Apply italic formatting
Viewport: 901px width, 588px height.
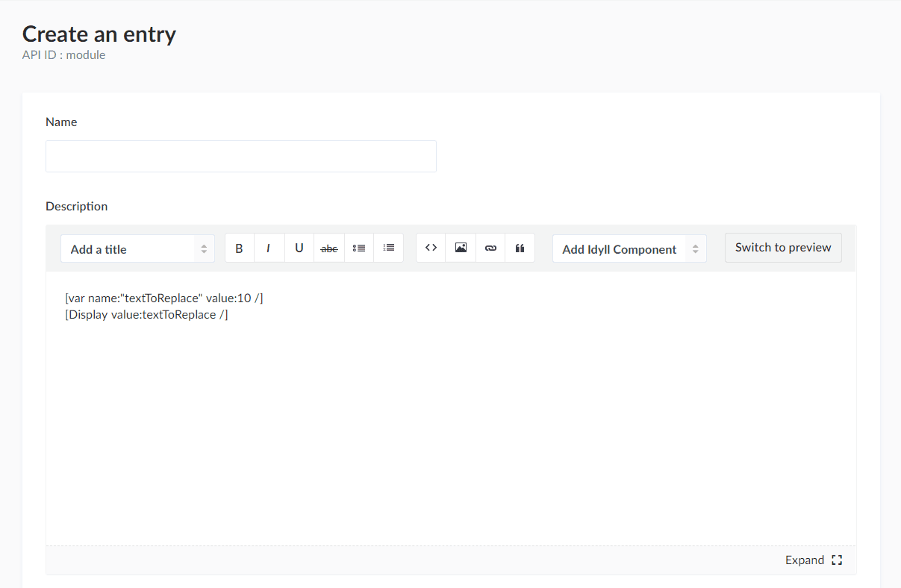[x=269, y=248]
